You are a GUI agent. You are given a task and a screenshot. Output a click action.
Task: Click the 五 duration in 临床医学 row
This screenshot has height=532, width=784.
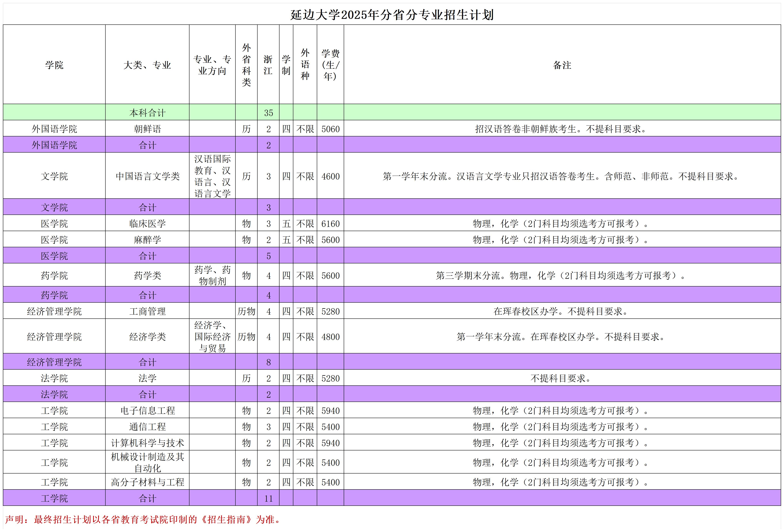point(286,223)
